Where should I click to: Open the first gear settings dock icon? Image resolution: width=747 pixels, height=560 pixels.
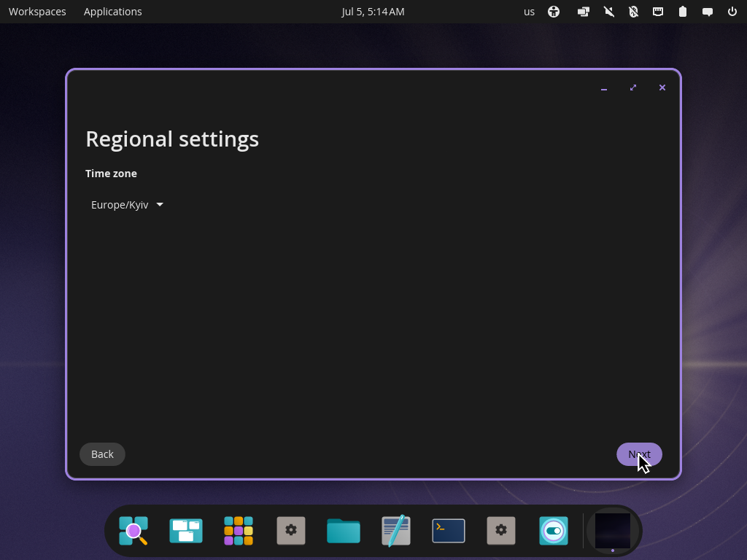point(291,531)
